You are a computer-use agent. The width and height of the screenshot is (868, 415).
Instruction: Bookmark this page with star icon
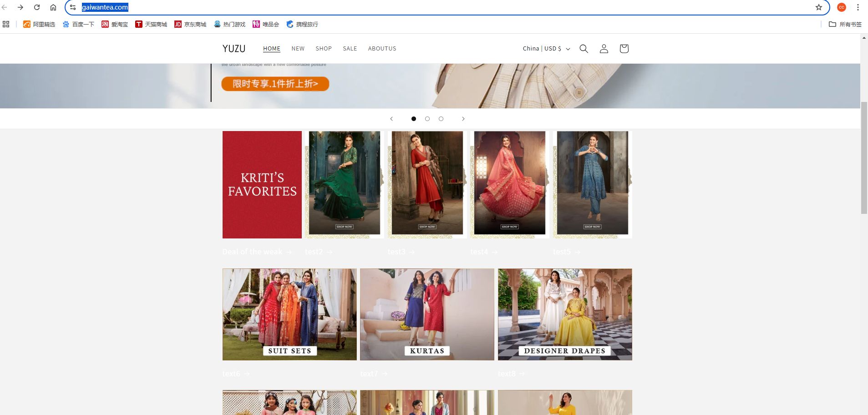(819, 7)
